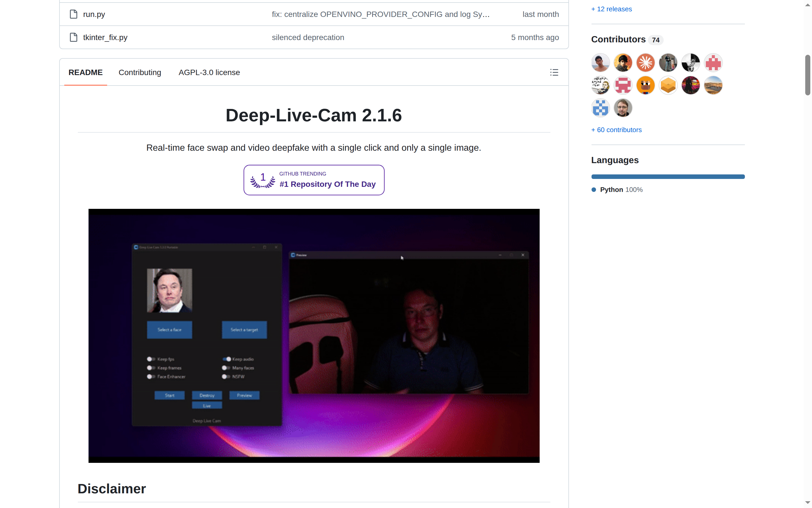Open the black-and-white face contributor avatar
Image resolution: width=812 pixels, height=508 pixels.
pos(690,62)
